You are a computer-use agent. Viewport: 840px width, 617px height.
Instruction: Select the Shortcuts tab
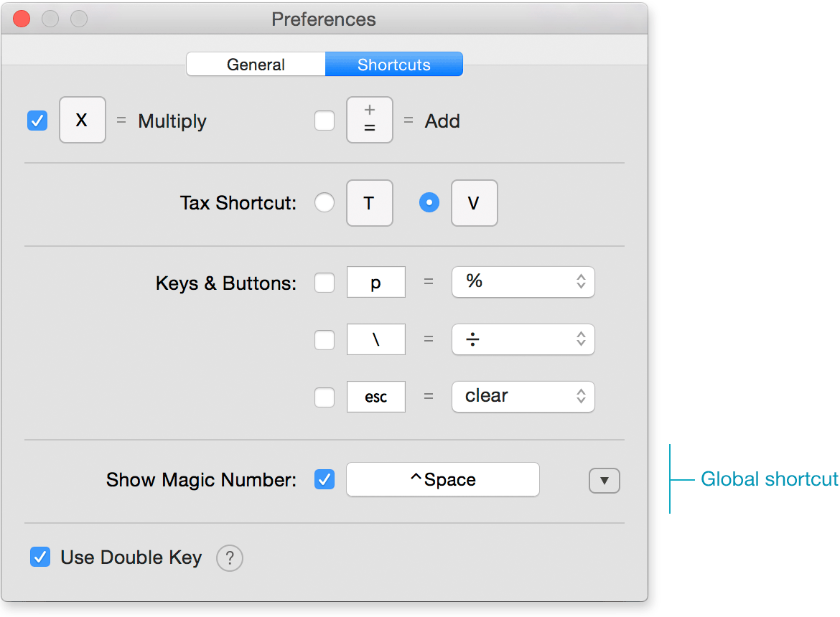[x=393, y=65]
